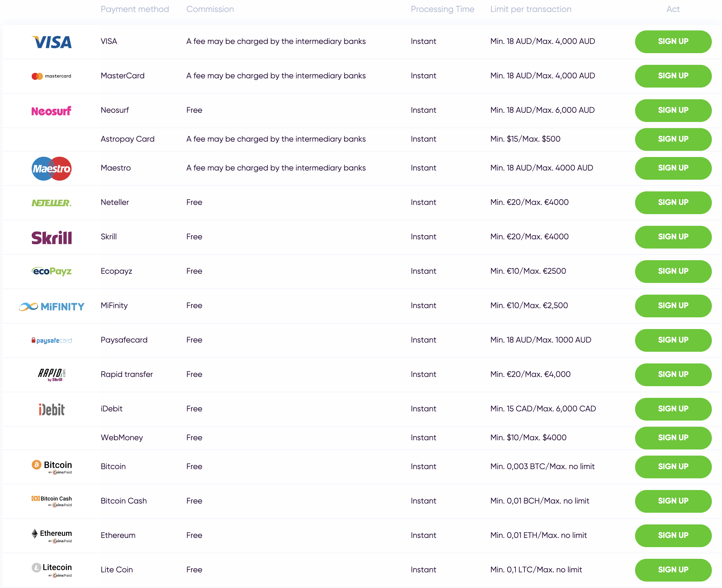This screenshot has height=588, width=722.
Task: Click Sign Up in the Astropay Card row
Action: click(x=673, y=139)
